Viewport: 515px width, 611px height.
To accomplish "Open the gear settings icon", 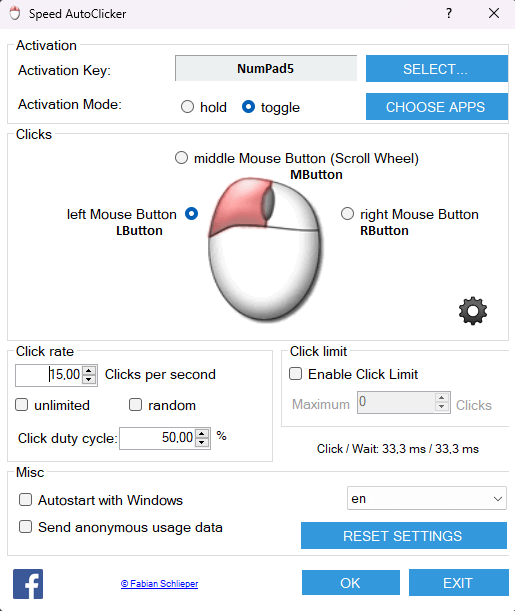I will (x=473, y=311).
